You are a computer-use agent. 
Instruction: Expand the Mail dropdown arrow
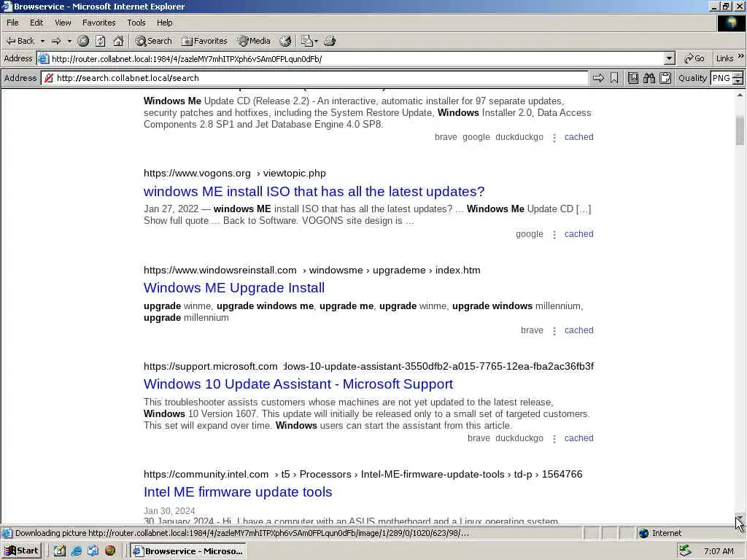(x=317, y=41)
